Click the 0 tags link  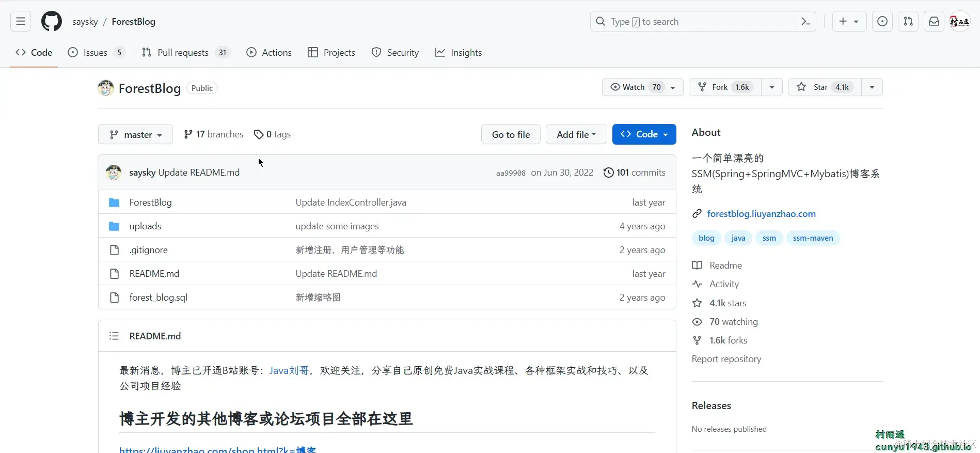point(272,134)
